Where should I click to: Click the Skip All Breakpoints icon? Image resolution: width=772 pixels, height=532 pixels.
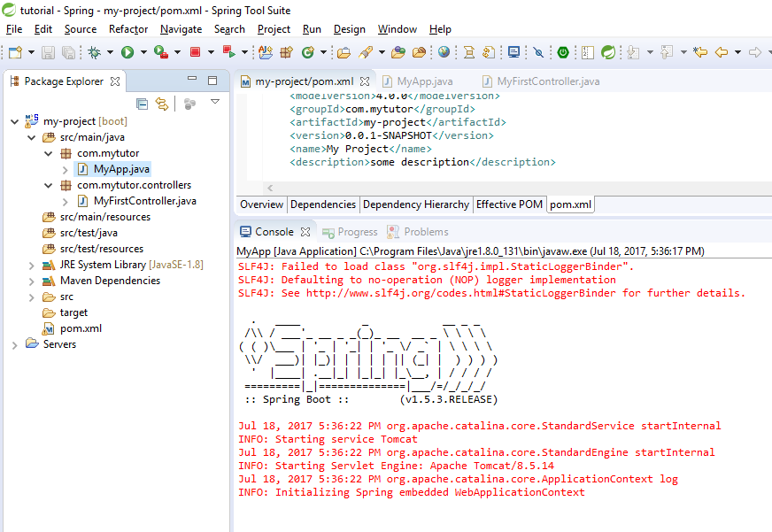[x=538, y=52]
